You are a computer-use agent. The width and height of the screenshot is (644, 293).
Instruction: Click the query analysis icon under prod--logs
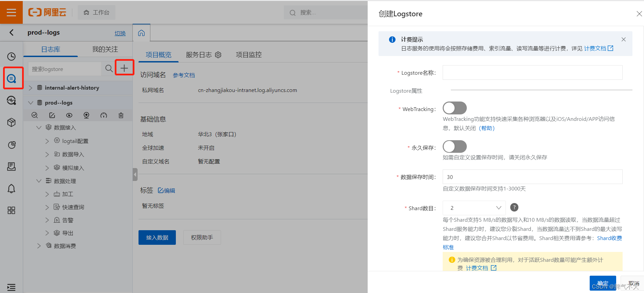(35, 115)
